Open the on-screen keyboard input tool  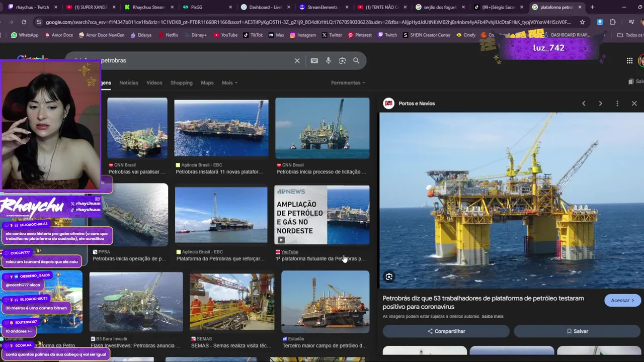pos(314,60)
